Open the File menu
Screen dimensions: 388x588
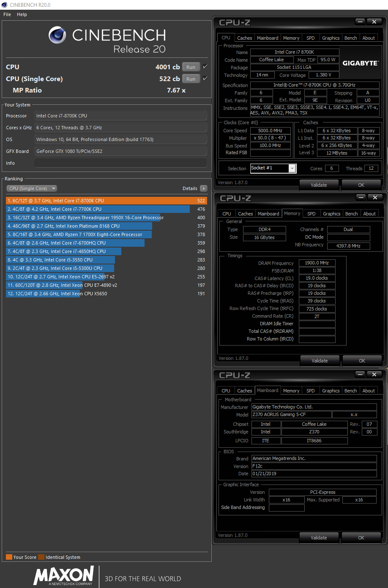pyautogui.click(x=7, y=14)
